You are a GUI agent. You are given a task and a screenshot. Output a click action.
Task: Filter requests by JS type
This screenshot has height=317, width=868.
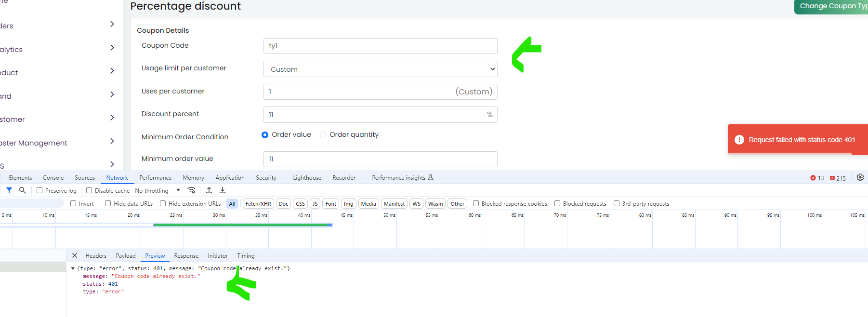315,204
